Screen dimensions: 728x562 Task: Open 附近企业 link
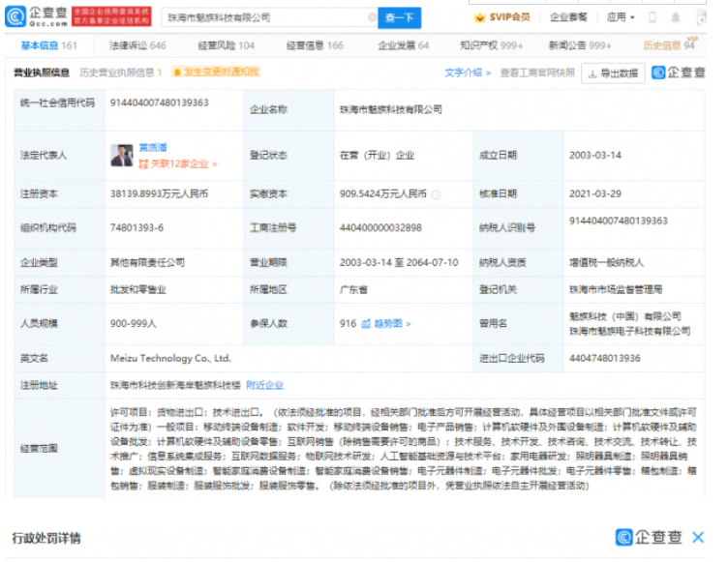[264, 385]
